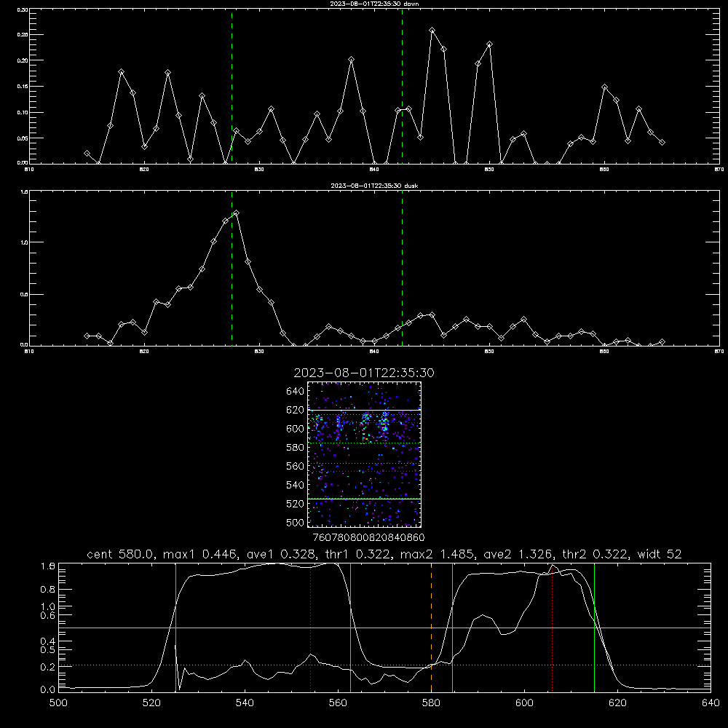
Task: Click the lower white boundary line in heatmap
Action: coord(364,499)
